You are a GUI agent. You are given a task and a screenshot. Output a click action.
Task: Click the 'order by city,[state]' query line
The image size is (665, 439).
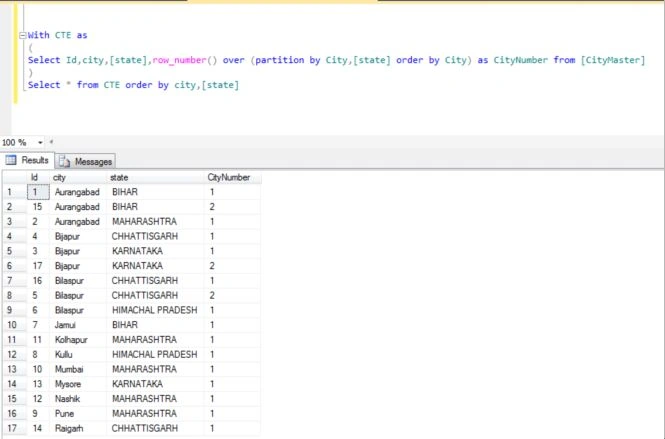(x=133, y=85)
